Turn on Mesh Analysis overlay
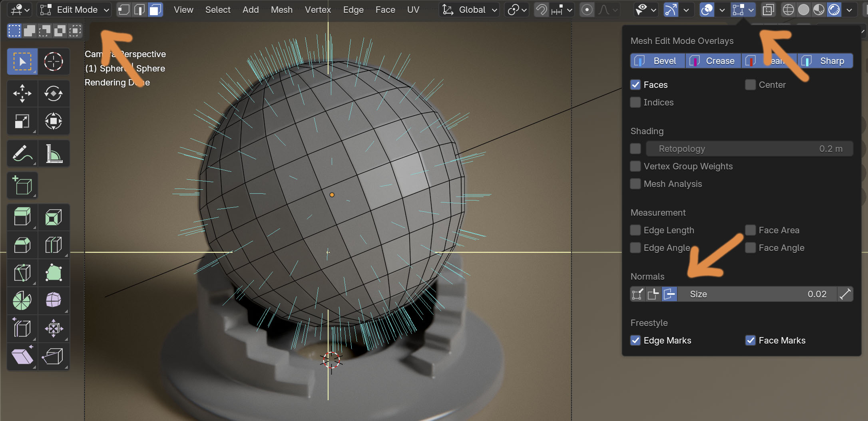Image resolution: width=868 pixels, height=421 pixels. (635, 184)
